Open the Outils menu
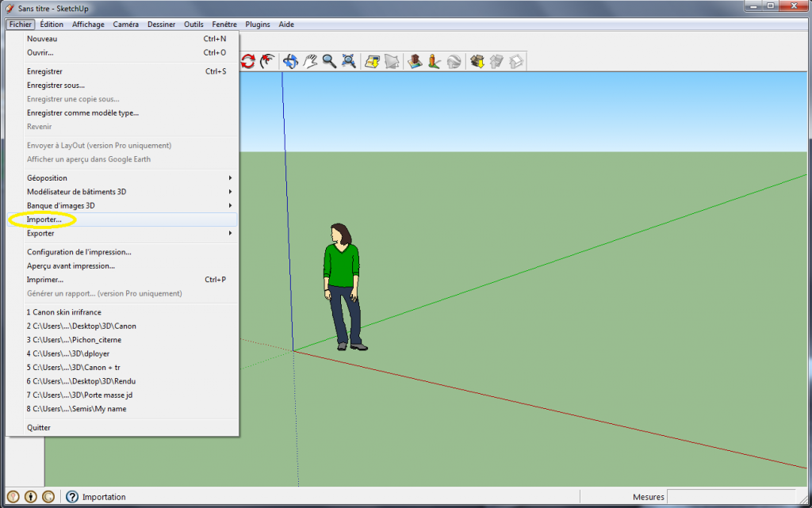 pos(193,25)
